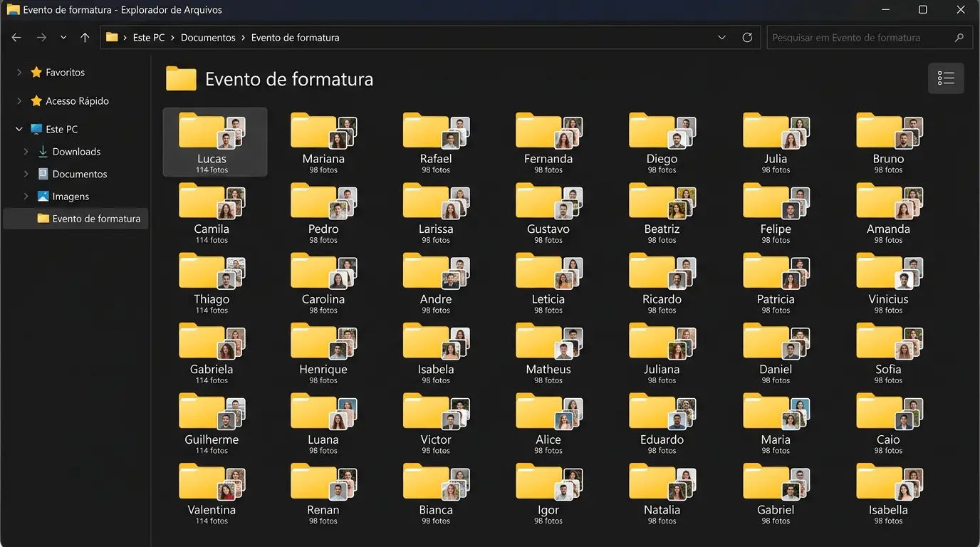
Task: Expand the Downloads tree node
Action: (x=26, y=152)
